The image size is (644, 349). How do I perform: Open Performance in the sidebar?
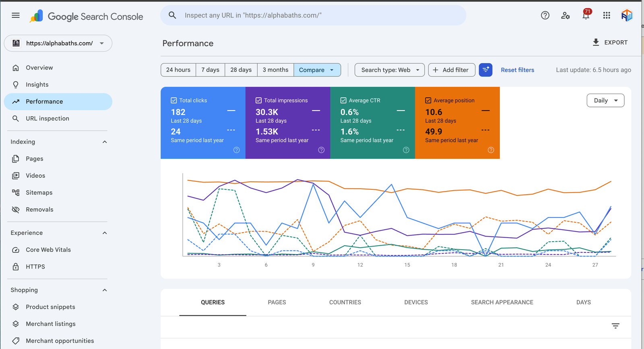(x=58, y=102)
